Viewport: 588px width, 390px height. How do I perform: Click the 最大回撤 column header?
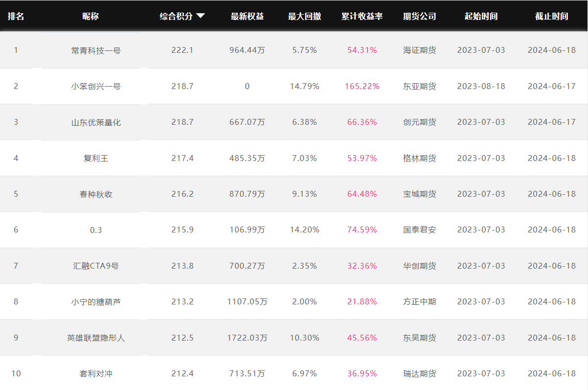point(305,16)
